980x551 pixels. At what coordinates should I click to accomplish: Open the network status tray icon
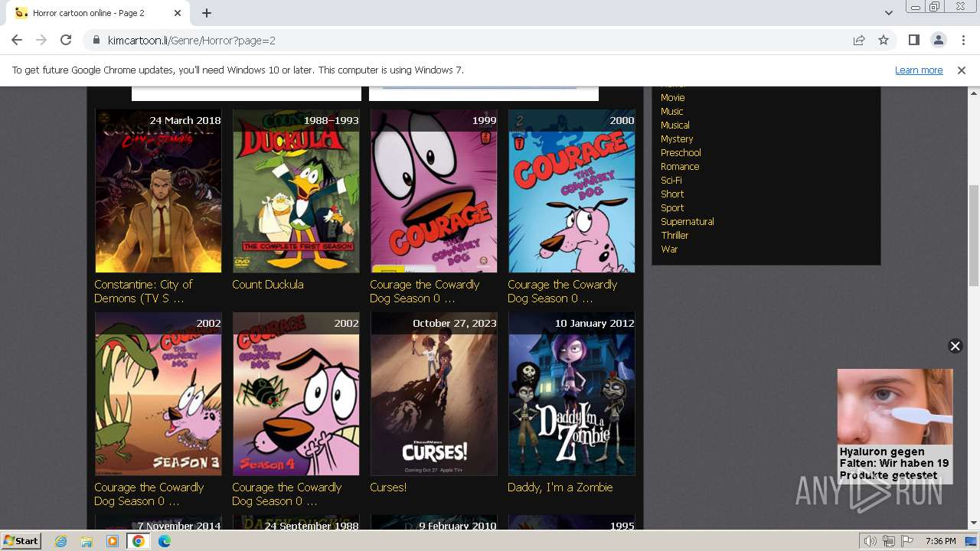click(889, 541)
